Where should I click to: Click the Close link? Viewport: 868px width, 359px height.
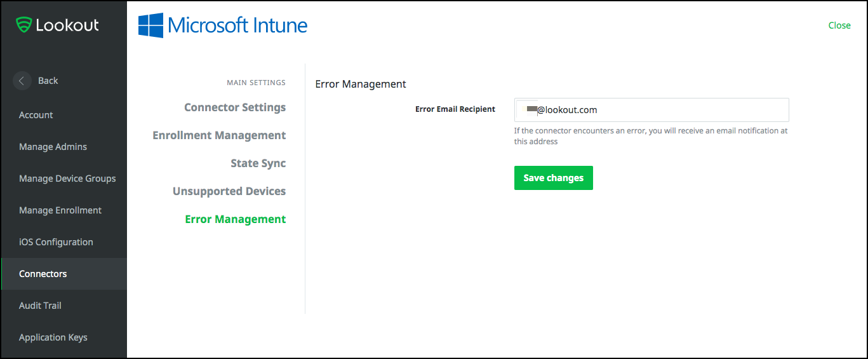[839, 25]
